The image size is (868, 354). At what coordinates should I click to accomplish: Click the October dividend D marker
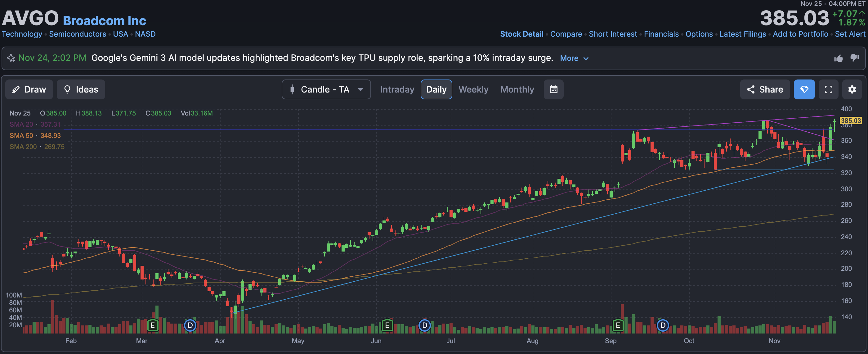pyautogui.click(x=662, y=325)
